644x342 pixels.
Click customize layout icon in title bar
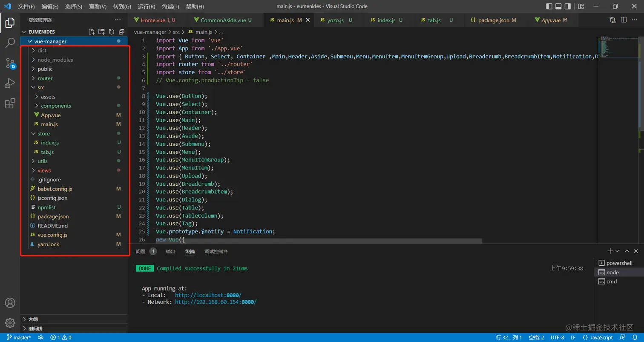pyautogui.click(x=581, y=6)
